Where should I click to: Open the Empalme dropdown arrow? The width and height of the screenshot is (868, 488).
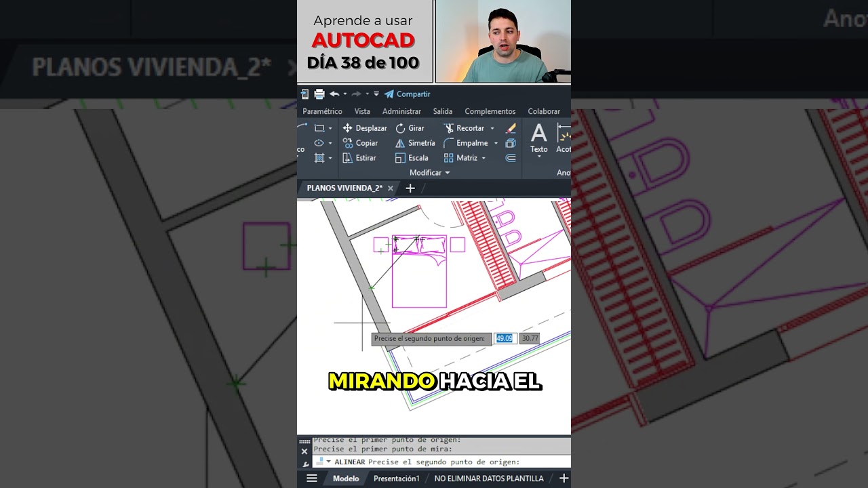click(496, 143)
